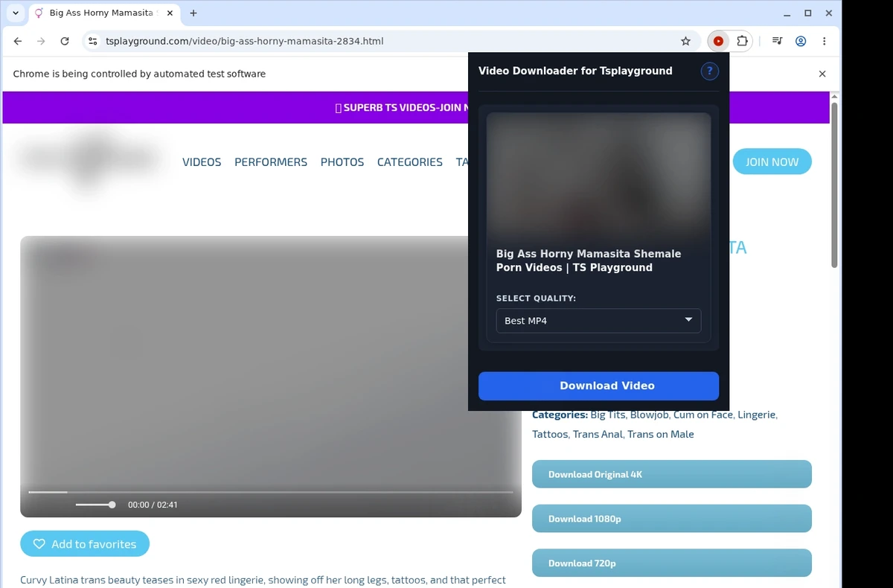Viewport: 893px width, 588px height.
Task: Go back to the previous page
Action: [18, 42]
